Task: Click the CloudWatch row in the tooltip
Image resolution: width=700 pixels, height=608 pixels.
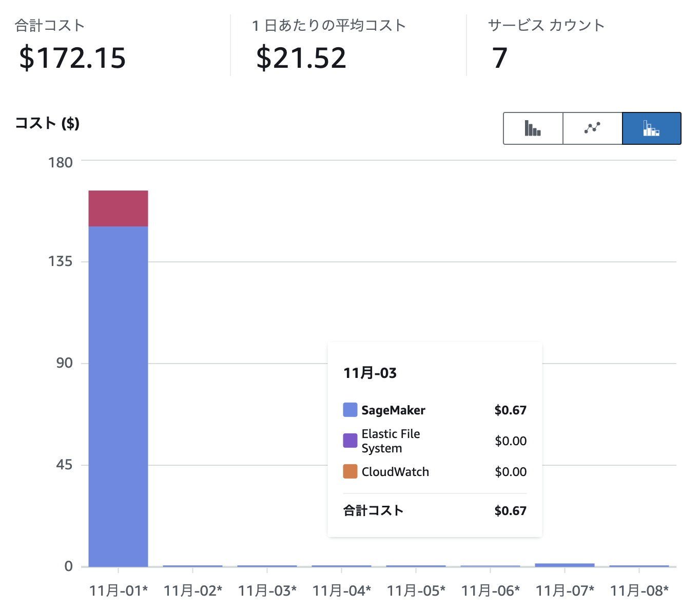Action: (x=395, y=471)
